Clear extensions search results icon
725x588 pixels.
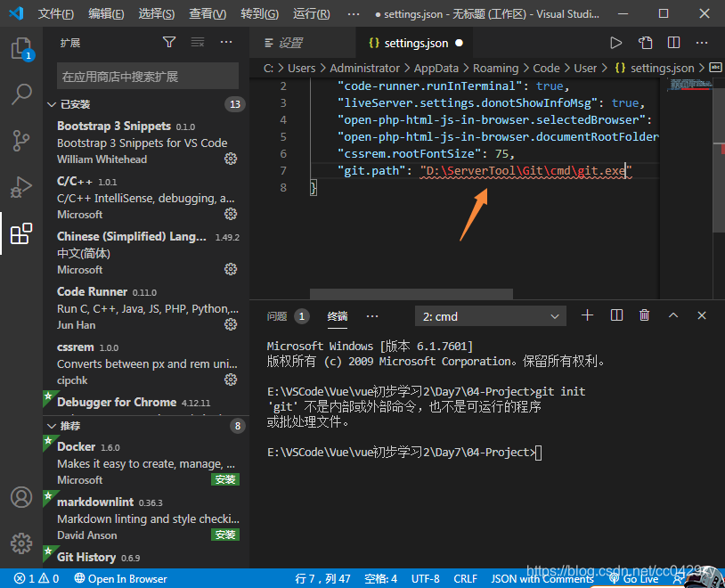pyautogui.click(x=198, y=43)
